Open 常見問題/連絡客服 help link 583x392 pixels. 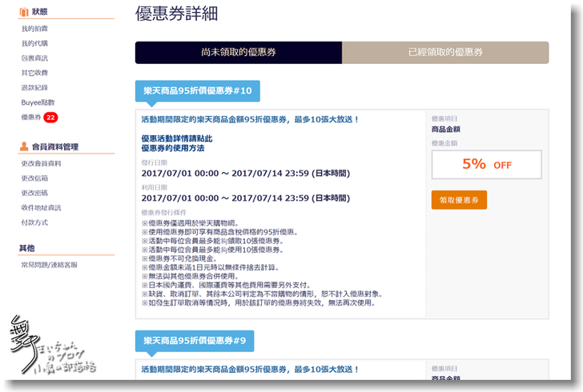point(49,264)
